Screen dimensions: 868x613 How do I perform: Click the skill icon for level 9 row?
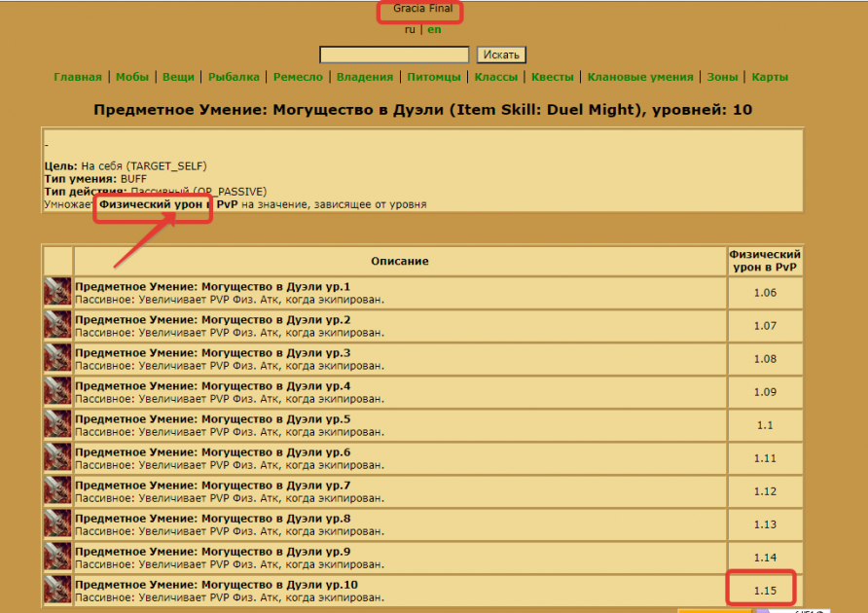point(57,558)
